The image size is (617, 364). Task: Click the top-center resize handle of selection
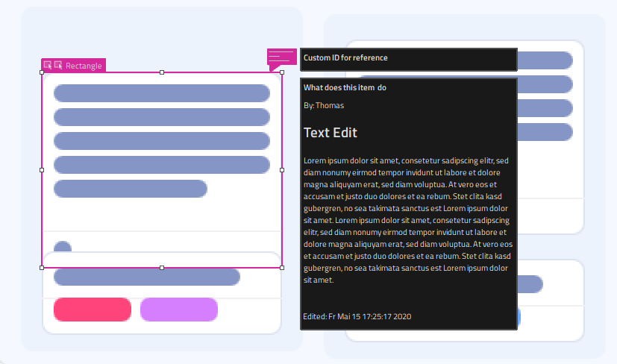click(162, 72)
